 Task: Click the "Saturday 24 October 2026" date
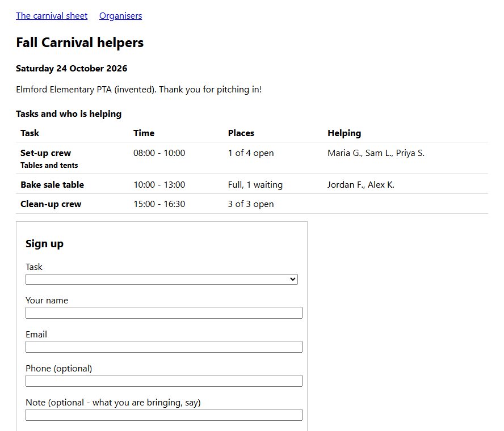click(x=72, y=69)
